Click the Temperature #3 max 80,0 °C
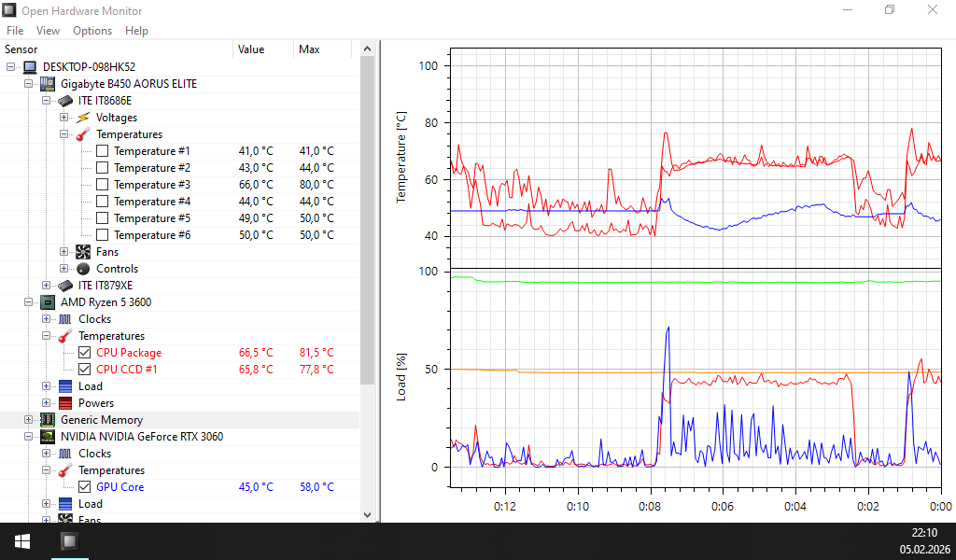956x560 pixels. coord(316,185)
